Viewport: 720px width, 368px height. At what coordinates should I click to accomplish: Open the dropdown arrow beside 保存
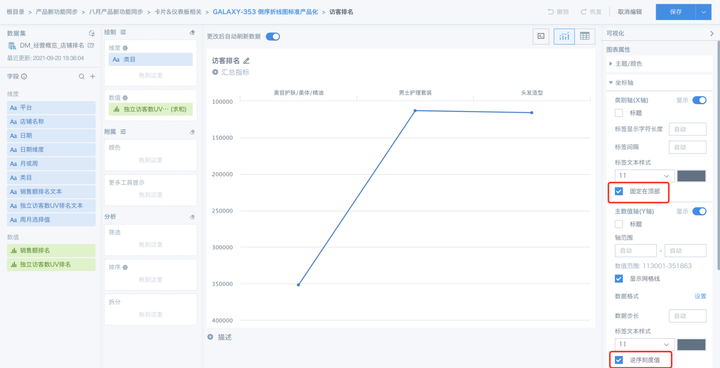tap(703, 12)
